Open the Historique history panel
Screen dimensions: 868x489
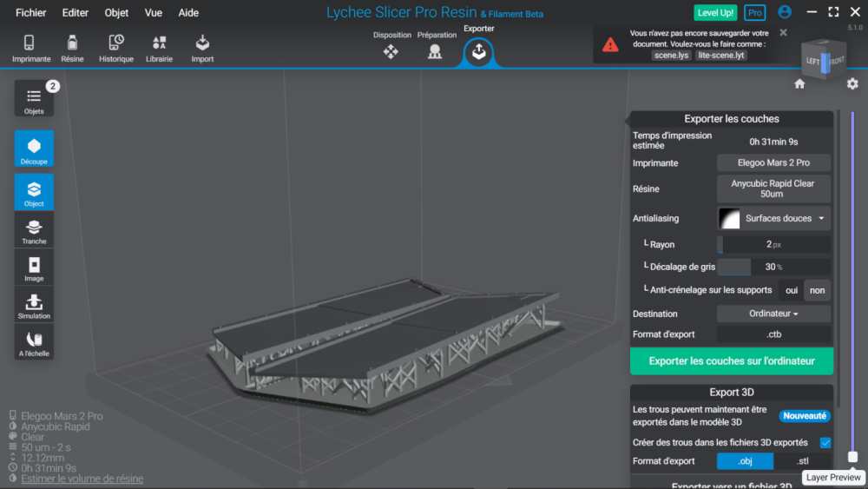coord(116,48)
